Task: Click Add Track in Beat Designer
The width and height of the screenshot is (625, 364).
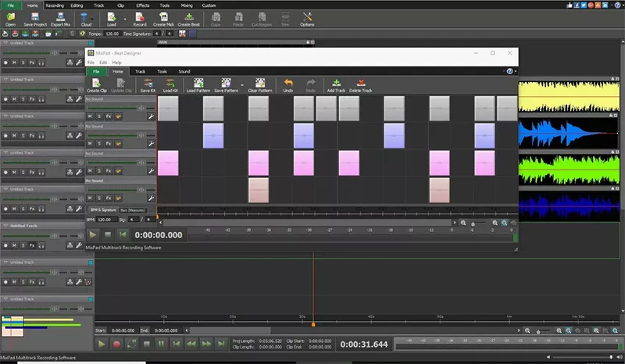Action: [x=336, y=86]
